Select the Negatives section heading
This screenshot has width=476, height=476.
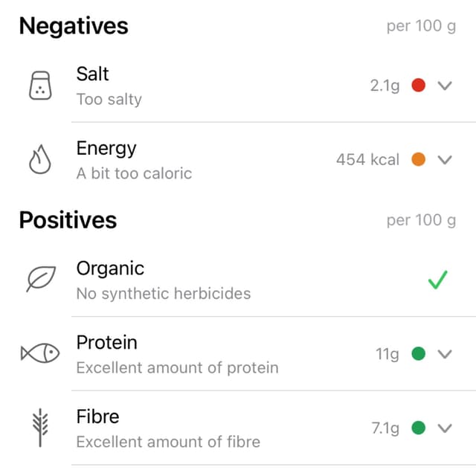[74, 26]
